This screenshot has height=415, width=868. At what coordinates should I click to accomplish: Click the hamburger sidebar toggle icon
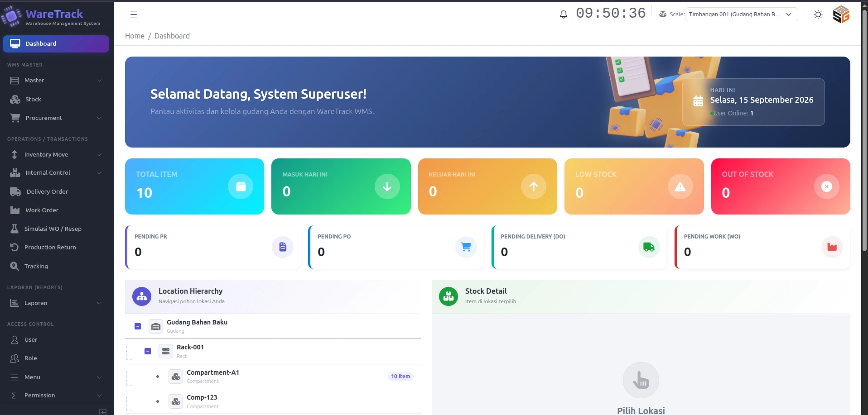[x=134, y=14]
